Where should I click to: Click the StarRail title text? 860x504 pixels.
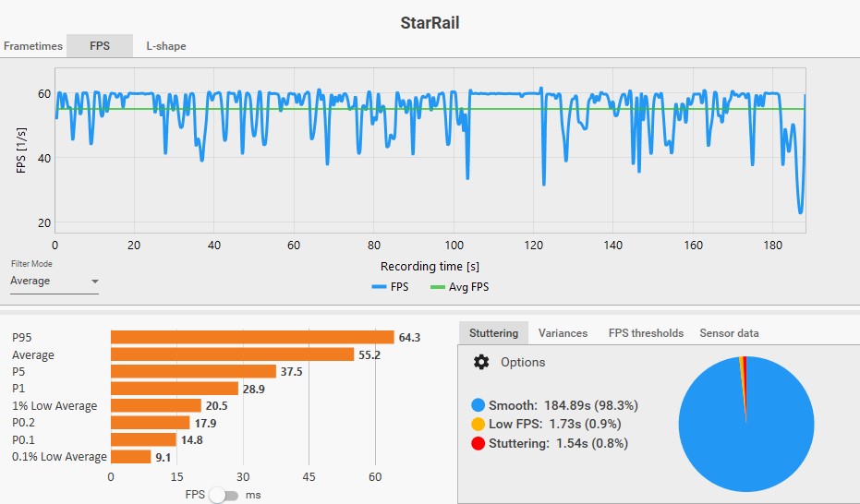click(x=430, y=22)
